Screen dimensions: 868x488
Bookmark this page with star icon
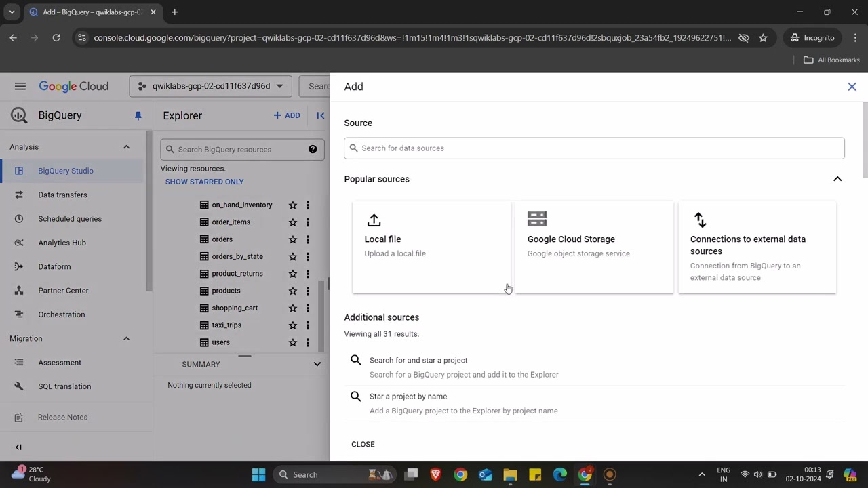pyautogui.click(x=763, y=38)
